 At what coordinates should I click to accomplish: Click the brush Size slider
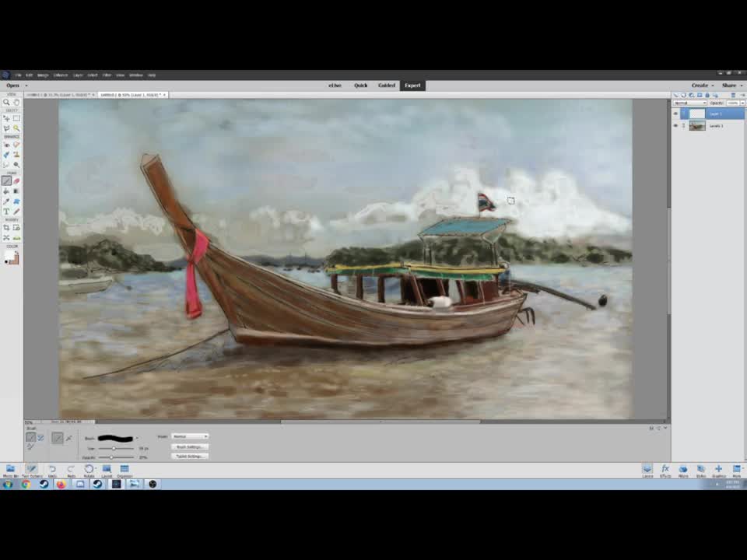coord(116,449)
